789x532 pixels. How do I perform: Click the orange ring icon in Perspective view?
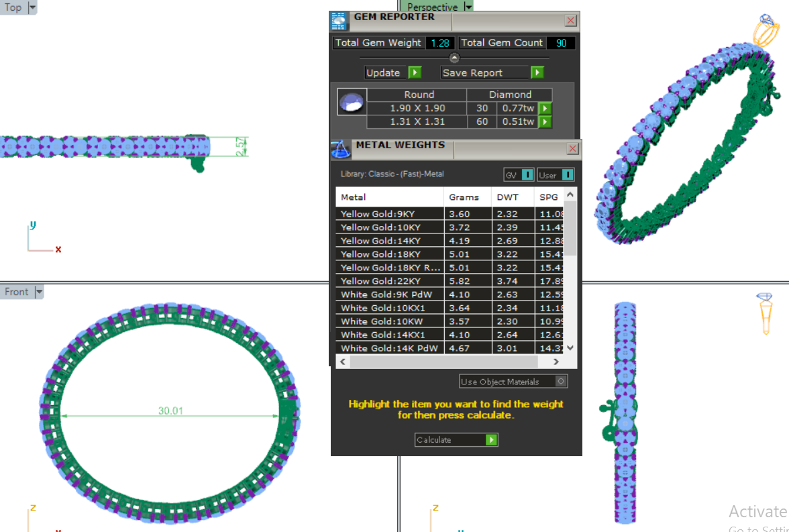(766, 30)
